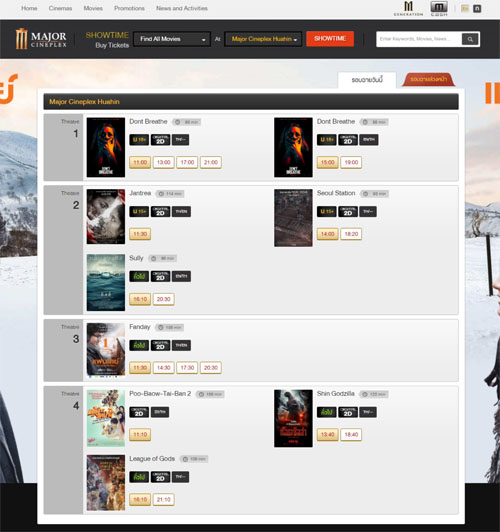The height and width of the screenshot is (532, 500).
Task: Open the League of Gods poster thumbnail
Action: pyautogui.click(x=106, y=482)
